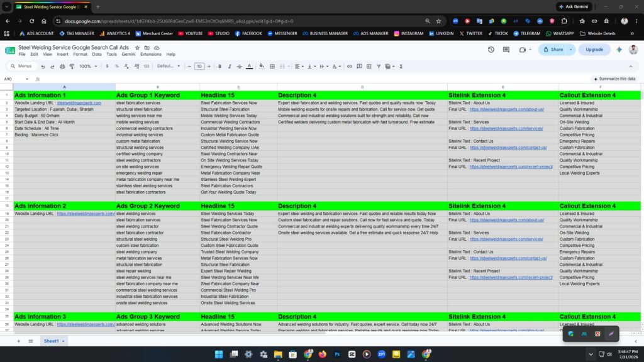Open fill color paint bucket
Image resolution: width=644 pixels, height=362 pixels.
point(262,66)
